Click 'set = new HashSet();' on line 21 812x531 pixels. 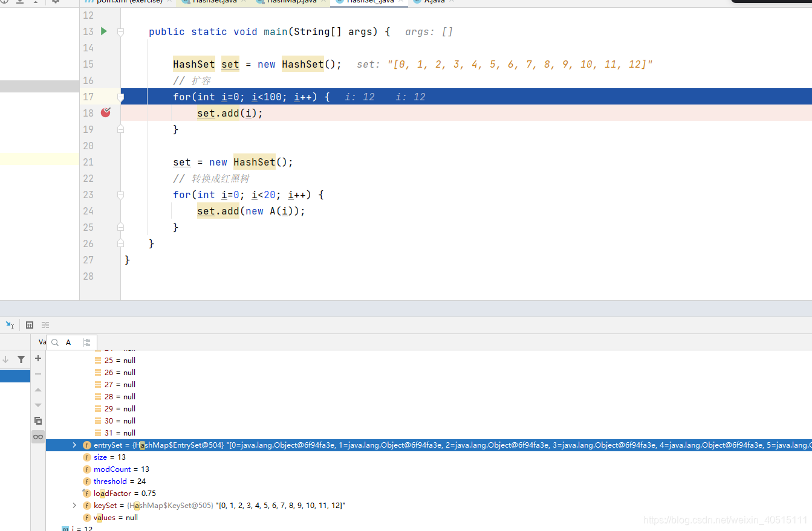pos(233,162)
